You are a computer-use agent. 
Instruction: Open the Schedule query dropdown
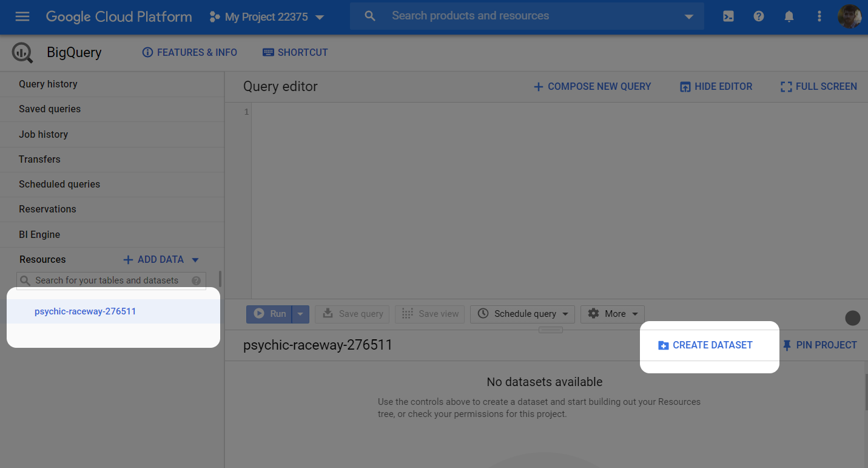[523, 314]
